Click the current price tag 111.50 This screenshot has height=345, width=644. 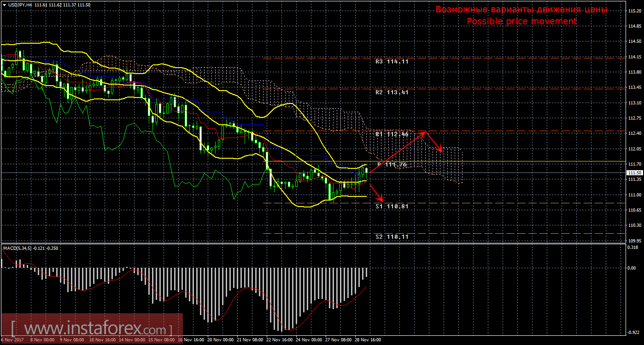tap(635, 172)
